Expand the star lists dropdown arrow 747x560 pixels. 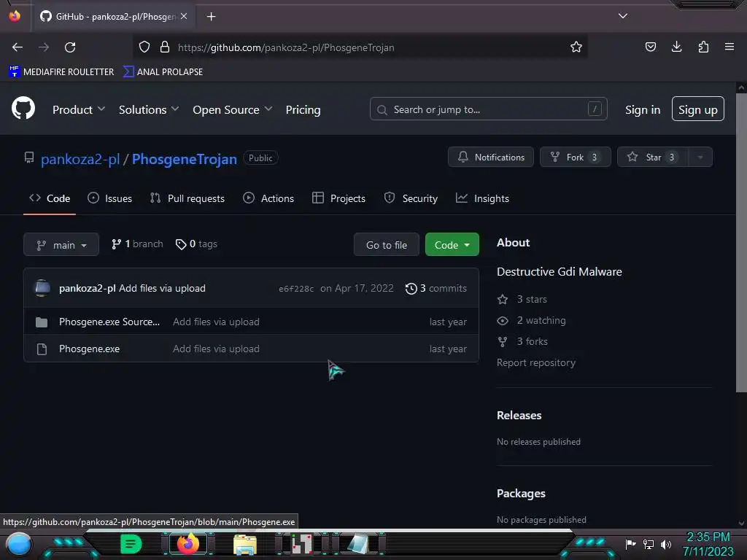pyautogui.click(x=700, y=157)
